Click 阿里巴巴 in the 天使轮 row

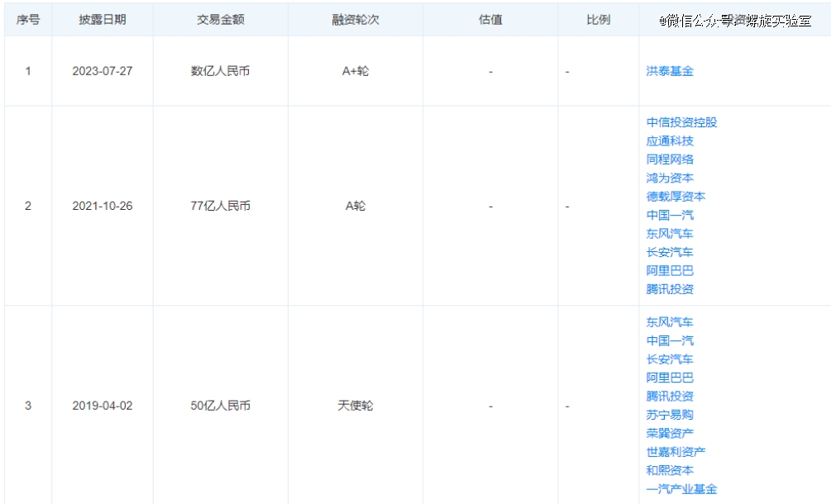(x=670, y=378)
